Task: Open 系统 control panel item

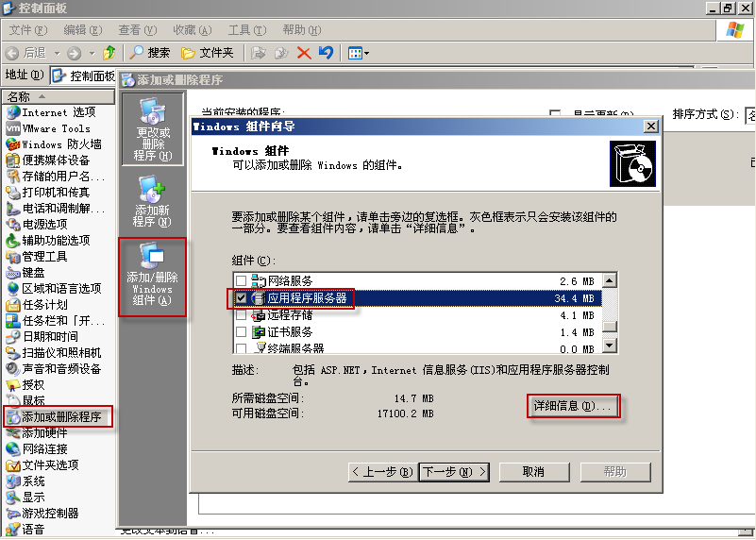Action: point(25,481)
